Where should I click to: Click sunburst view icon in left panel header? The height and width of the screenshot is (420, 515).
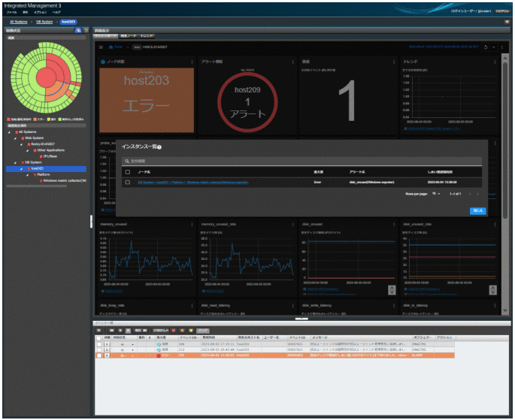78,30
